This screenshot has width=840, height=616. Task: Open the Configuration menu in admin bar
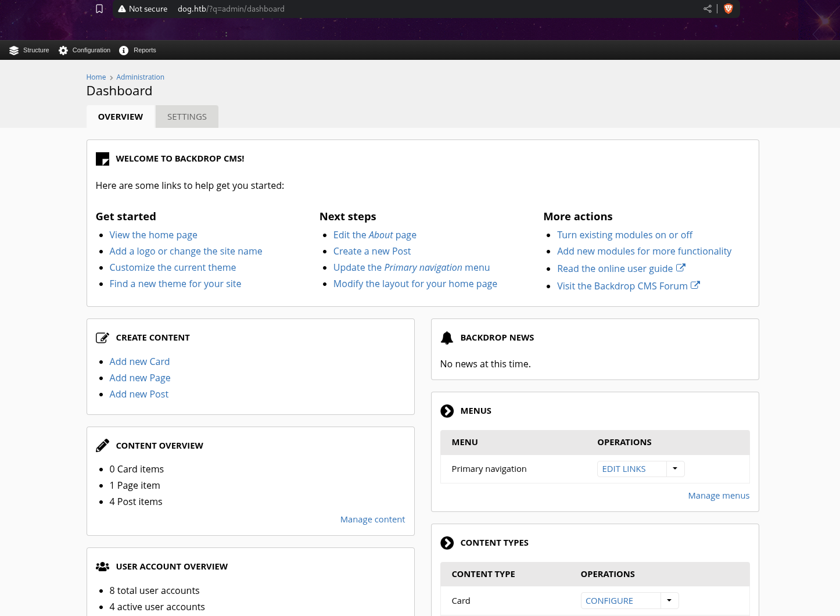tap(85, 51)
